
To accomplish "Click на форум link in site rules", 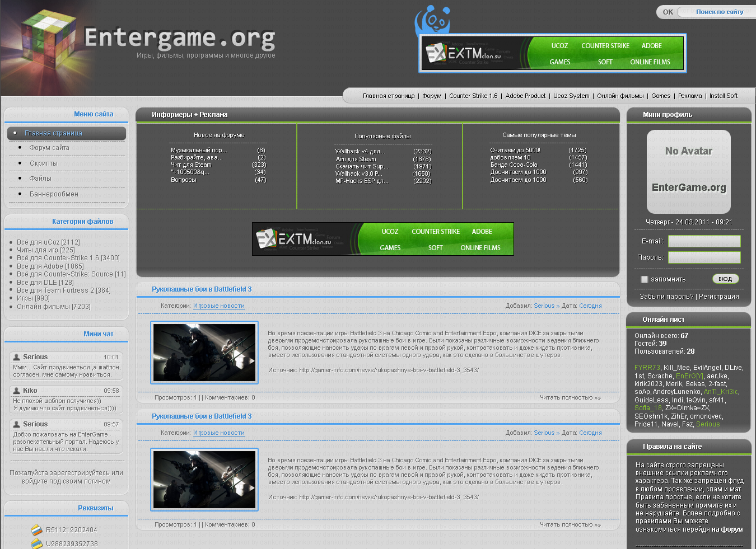I will coord(727,529).
